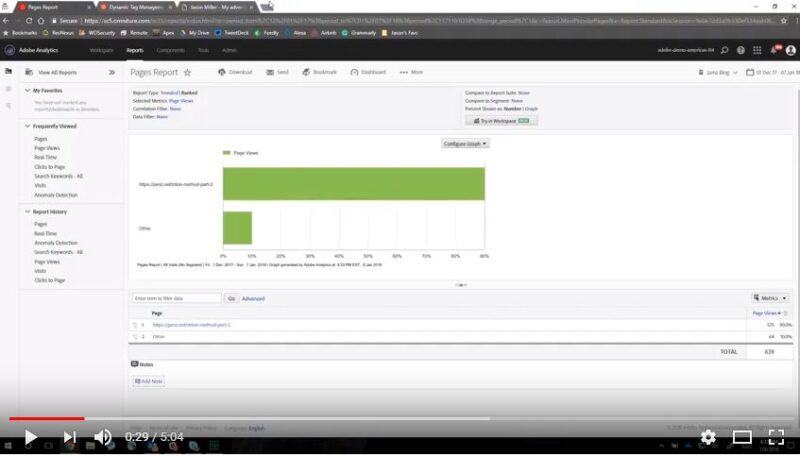Open the first page URL row link
This screenshot has width=800, height=456.
pos(191,325)
